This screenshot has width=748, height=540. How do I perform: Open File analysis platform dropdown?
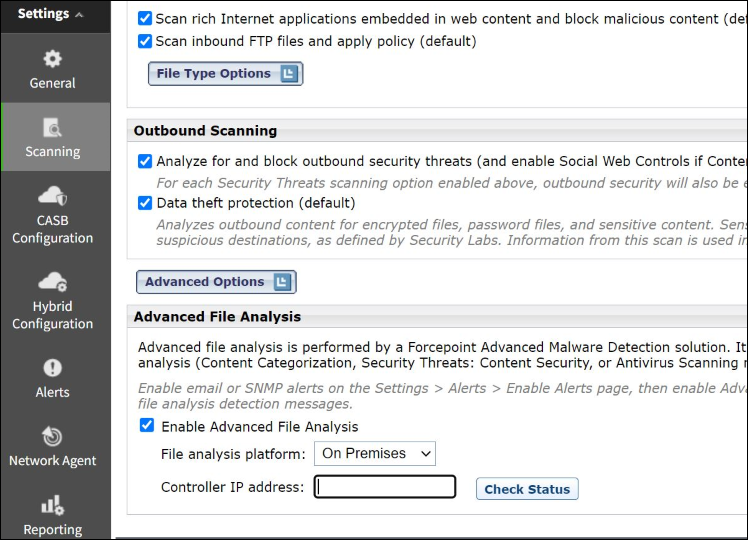[375, 454]
